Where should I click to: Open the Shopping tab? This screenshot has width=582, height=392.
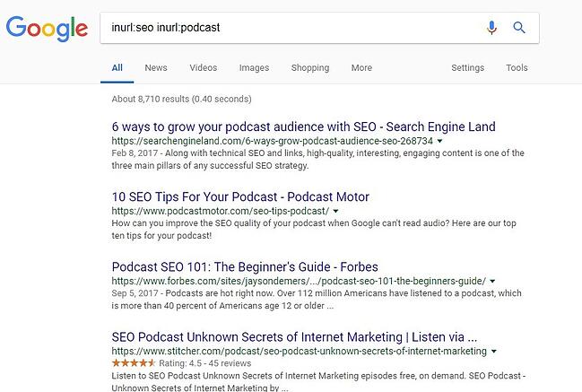click(x=310, y=67)
